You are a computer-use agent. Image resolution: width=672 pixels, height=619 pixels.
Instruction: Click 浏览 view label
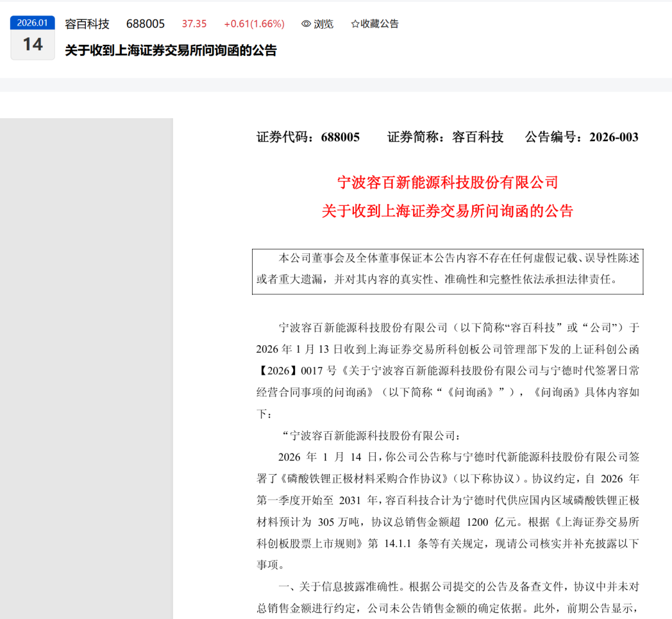[x=324, y=24]
